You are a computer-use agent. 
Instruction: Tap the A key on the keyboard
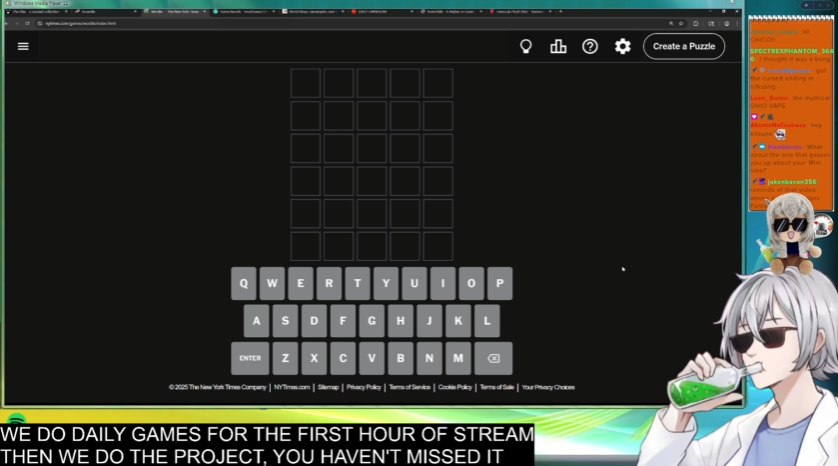click(x=257, y=321)
